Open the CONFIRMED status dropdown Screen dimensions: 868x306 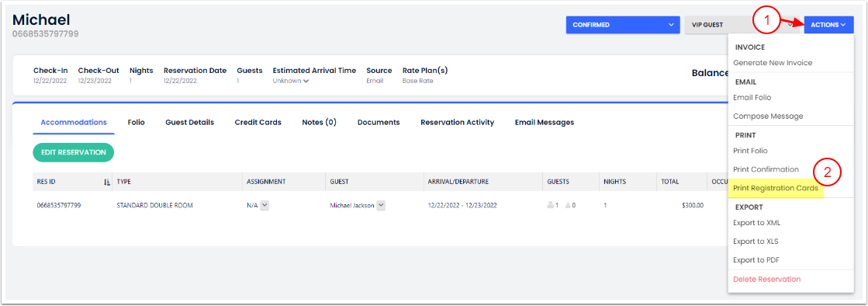(623, 25)
